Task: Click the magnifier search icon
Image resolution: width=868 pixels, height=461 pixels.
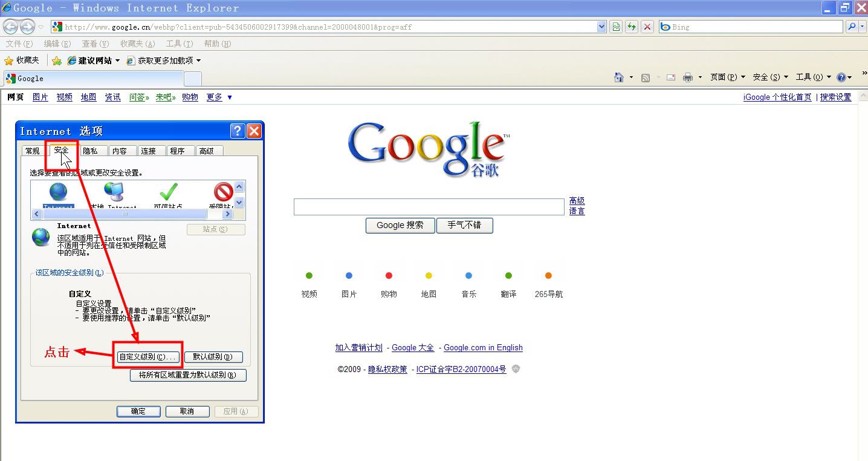Action: (x=851, y=27)
